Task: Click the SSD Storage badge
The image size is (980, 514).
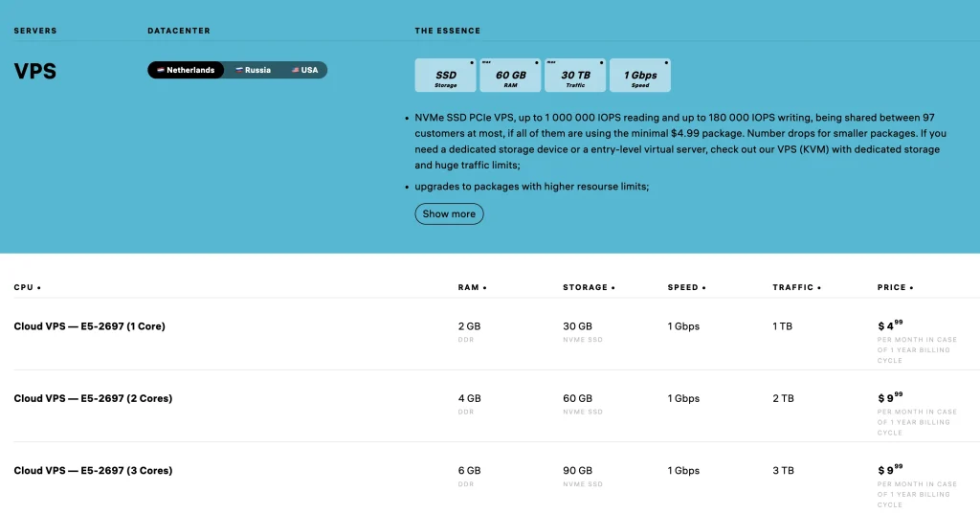Action: (446, 75)
